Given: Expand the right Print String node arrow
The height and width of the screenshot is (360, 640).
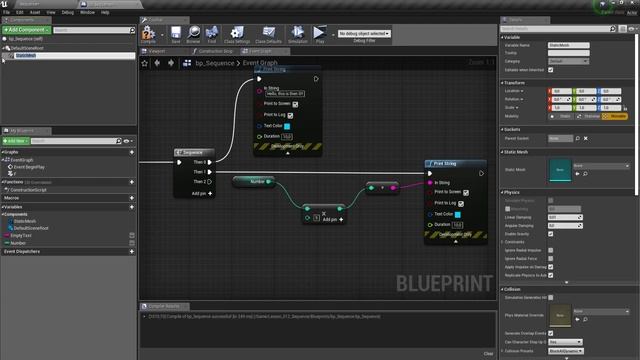Looking at the screenshot, I should [x=456, y=242].
